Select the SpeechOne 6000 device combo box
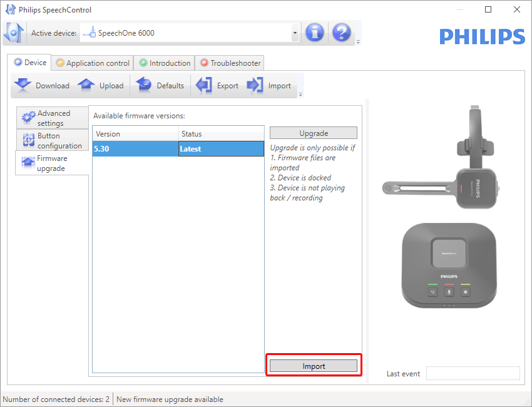 click(189, 33)
